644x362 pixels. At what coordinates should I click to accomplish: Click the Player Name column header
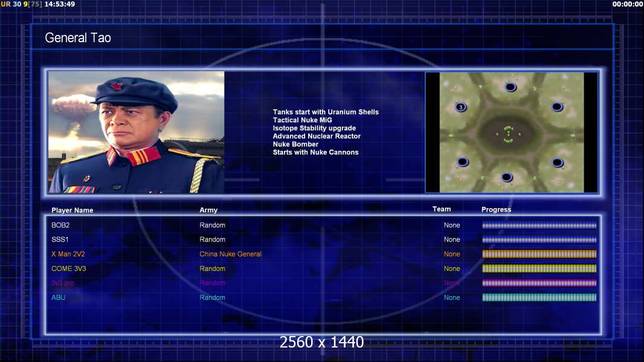[x=72, y=210]
